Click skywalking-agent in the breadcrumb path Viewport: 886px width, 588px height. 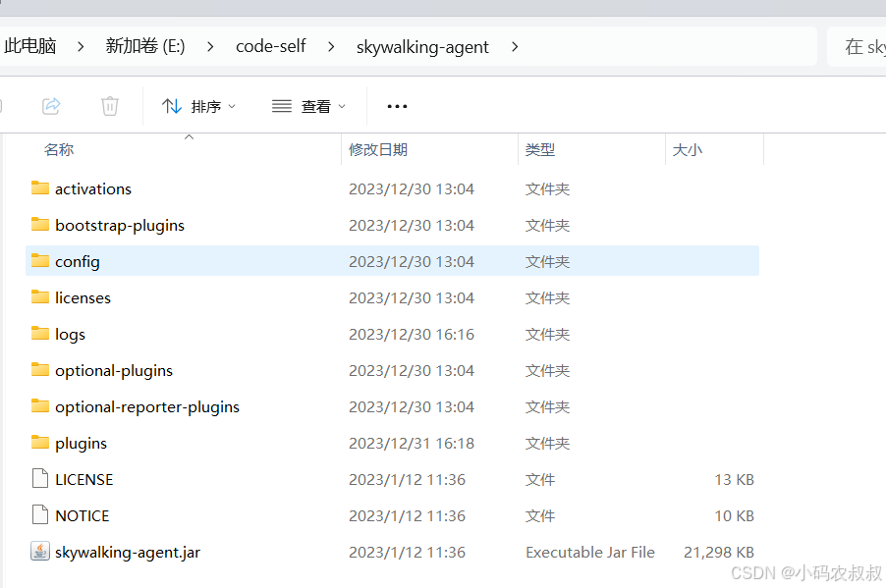pyautogui.click(x=422, y=46)
